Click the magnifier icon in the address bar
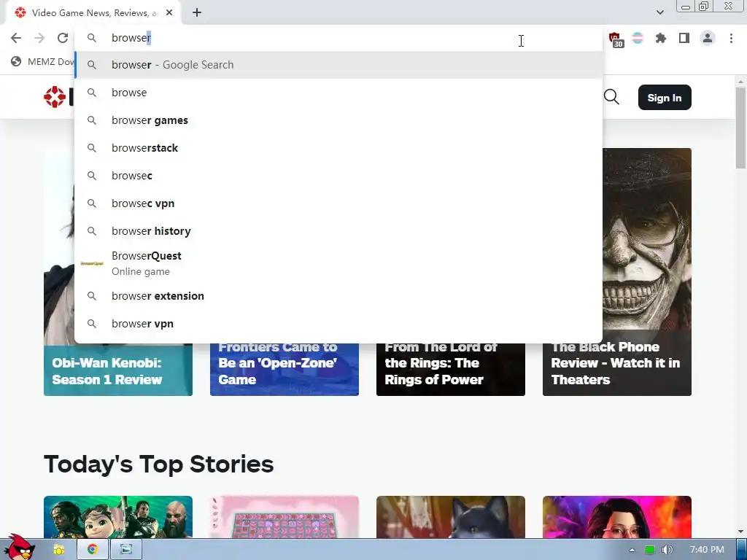 coord(92,38)
